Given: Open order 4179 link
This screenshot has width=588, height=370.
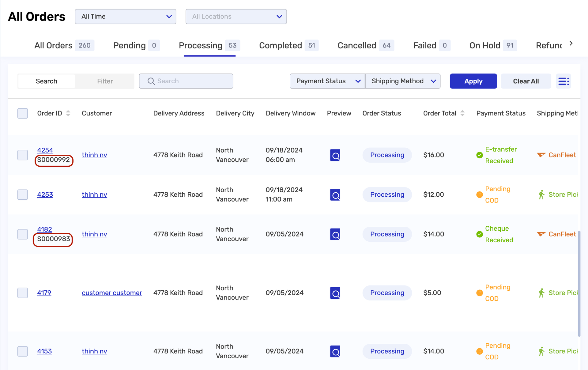Looking at the screenshot, I should (x=44, y=293).
